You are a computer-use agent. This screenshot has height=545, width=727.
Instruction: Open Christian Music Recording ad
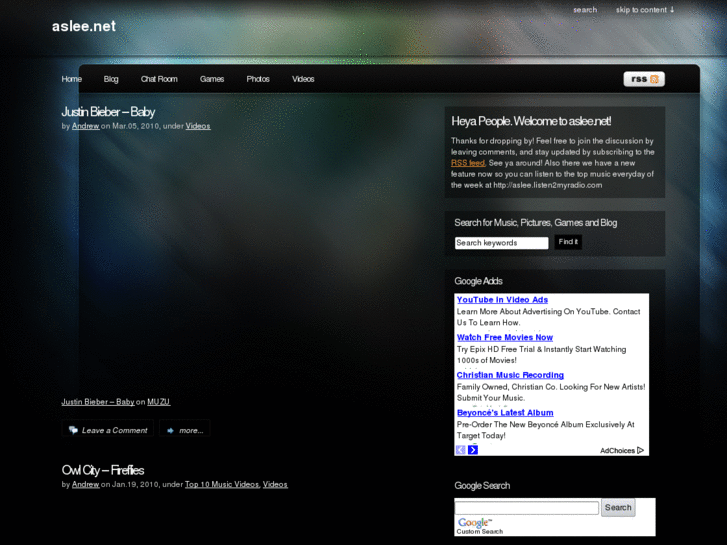[x=510, y=375]
